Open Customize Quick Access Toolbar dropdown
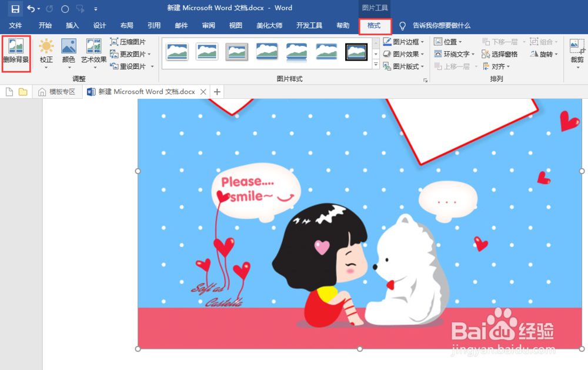 point(96,9)
